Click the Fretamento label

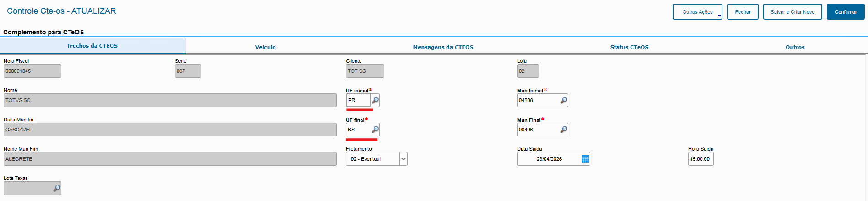click(x=359, y=149)
